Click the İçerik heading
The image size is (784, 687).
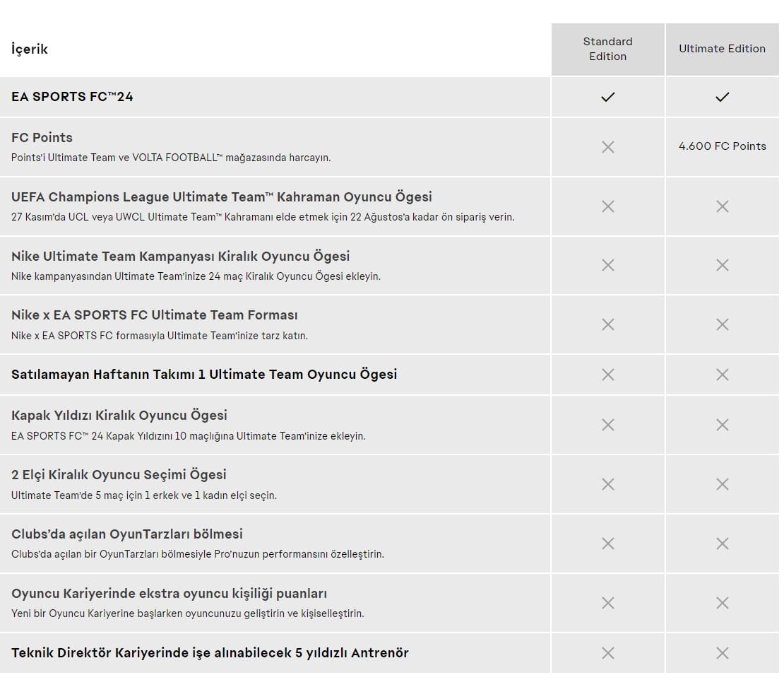click(x=30, y=49)
